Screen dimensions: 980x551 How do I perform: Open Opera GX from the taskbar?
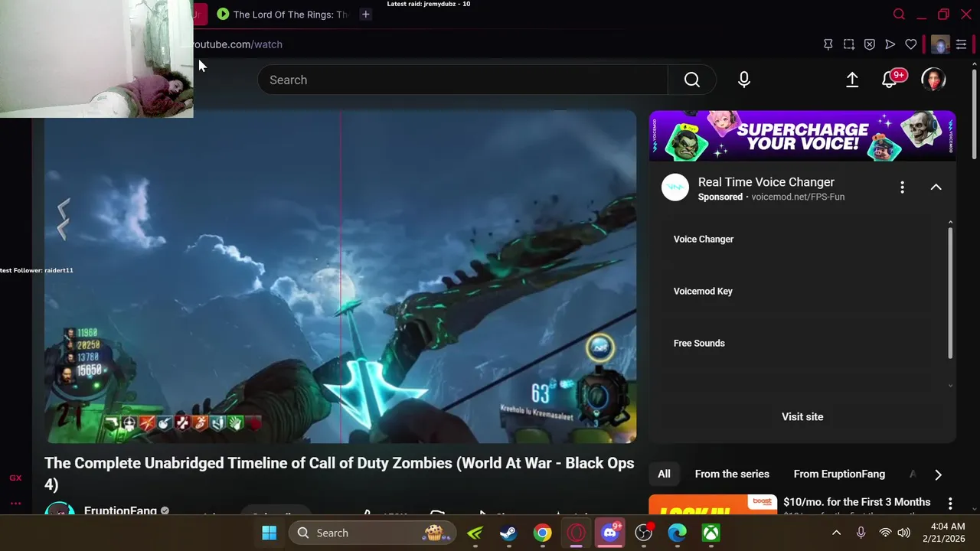pos(576,533)
